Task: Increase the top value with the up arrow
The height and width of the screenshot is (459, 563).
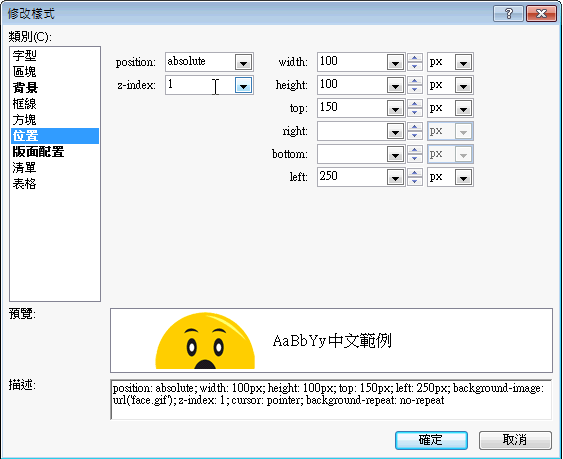Action: [415, 103]
